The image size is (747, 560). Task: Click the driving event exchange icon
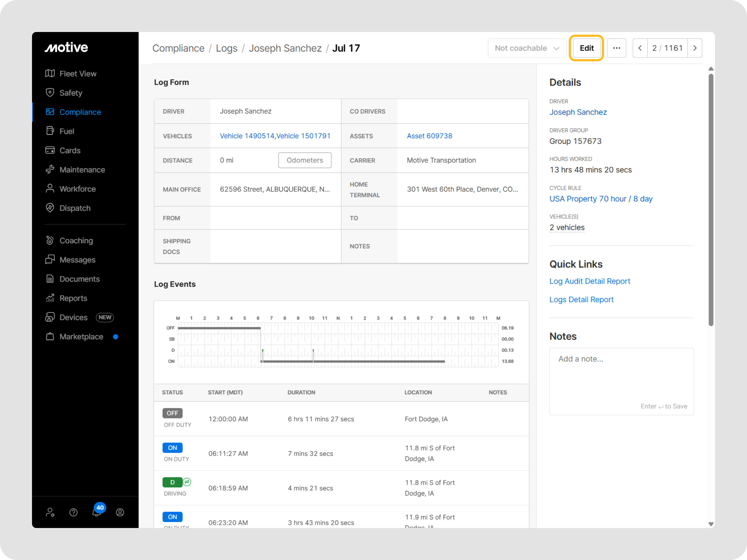pyautogui.click(x=187, y=482)
